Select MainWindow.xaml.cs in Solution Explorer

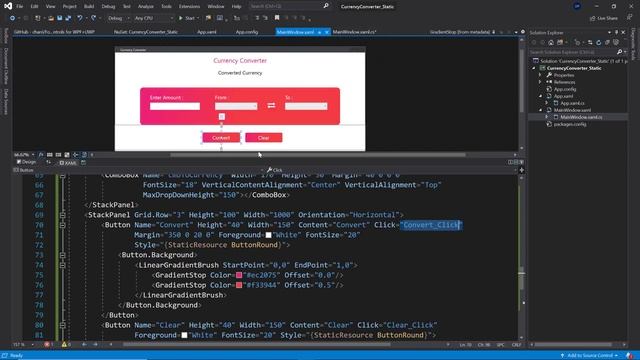click(x=581, y=117)
